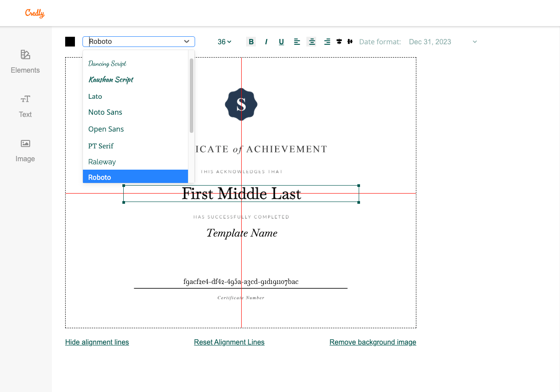The image size is (560, 392).
Task: Toggle center text alignment
Action: coord(312,41)
